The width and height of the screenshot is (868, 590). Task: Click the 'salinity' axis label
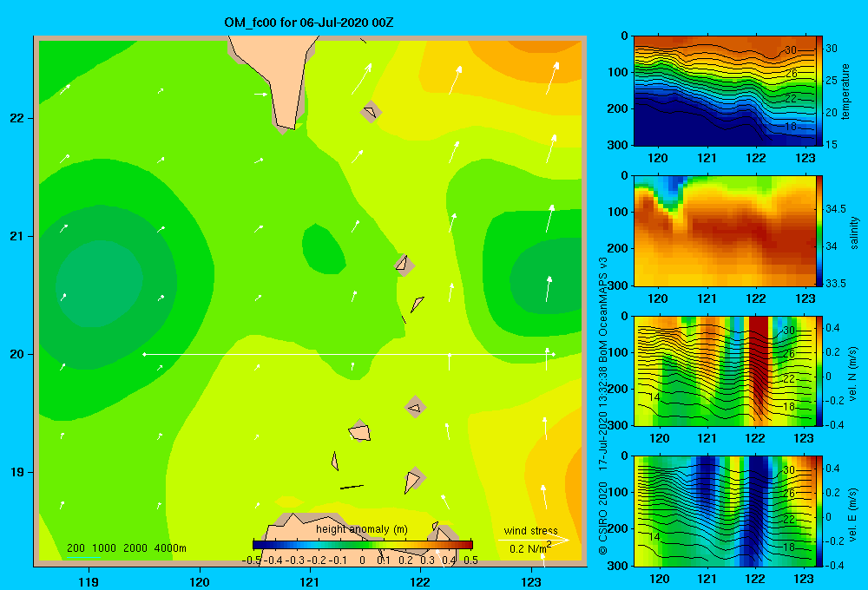[x=854, y=233]
